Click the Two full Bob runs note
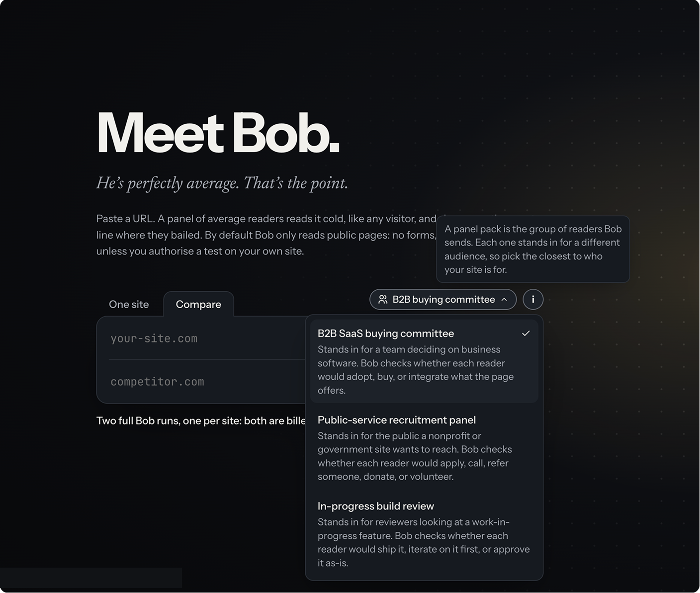 click(201, 421)
